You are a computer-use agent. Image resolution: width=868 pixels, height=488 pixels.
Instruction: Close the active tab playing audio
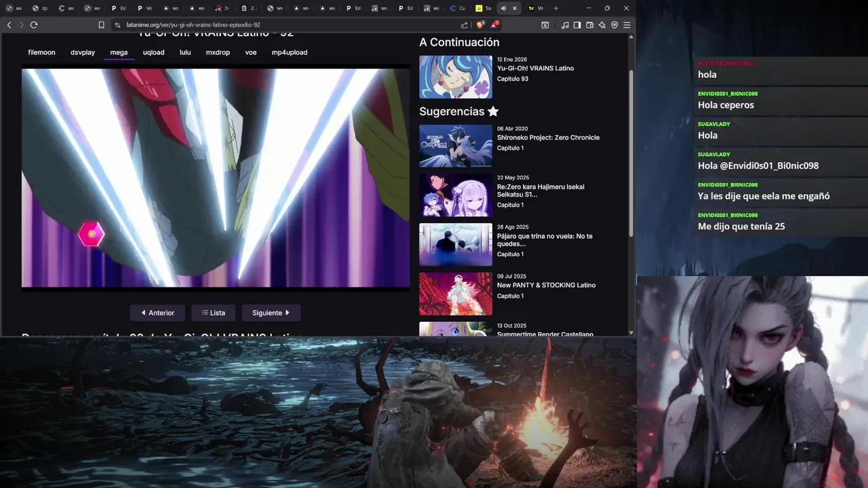(x=515, y=8)
